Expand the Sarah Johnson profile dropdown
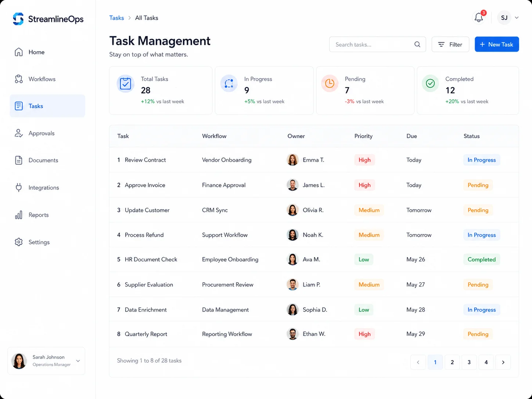 click(78, 361)
